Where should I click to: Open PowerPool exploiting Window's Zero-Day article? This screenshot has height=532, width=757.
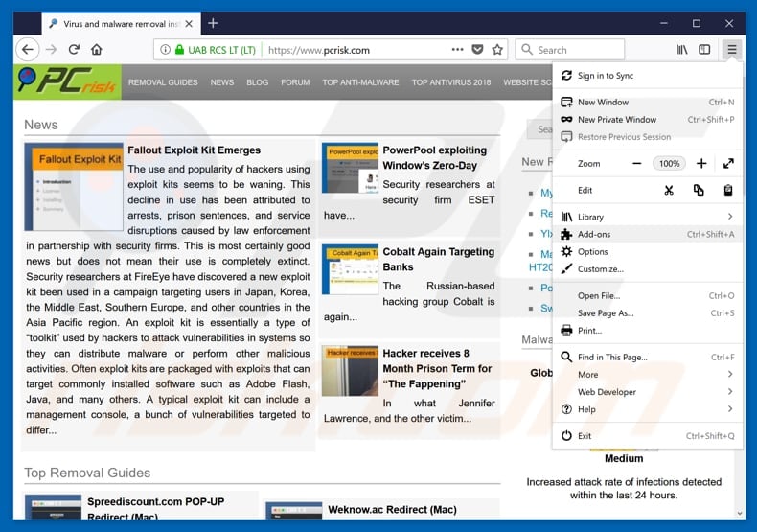434,157
